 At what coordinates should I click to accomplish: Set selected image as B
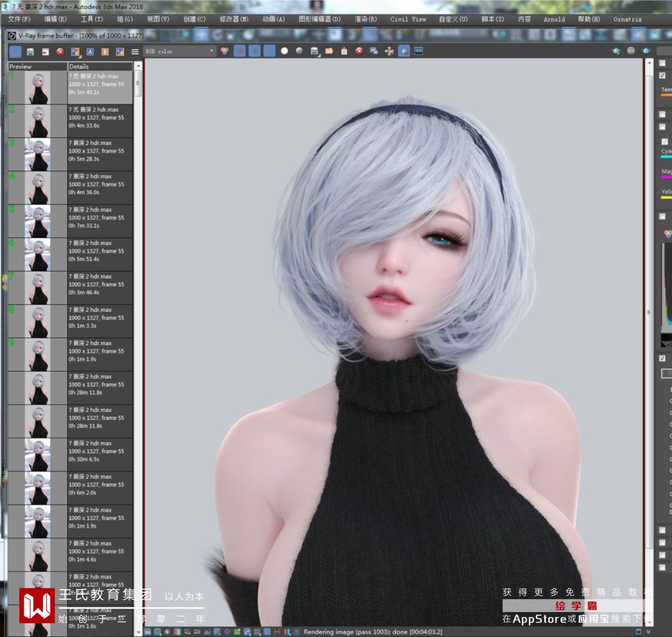[x=105, y=52]
